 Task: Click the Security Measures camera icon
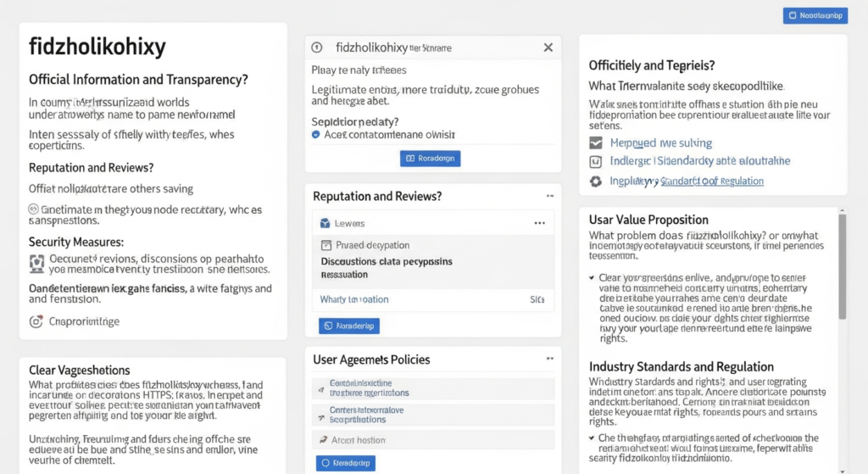pyautogui.click(x=36, y=264)
